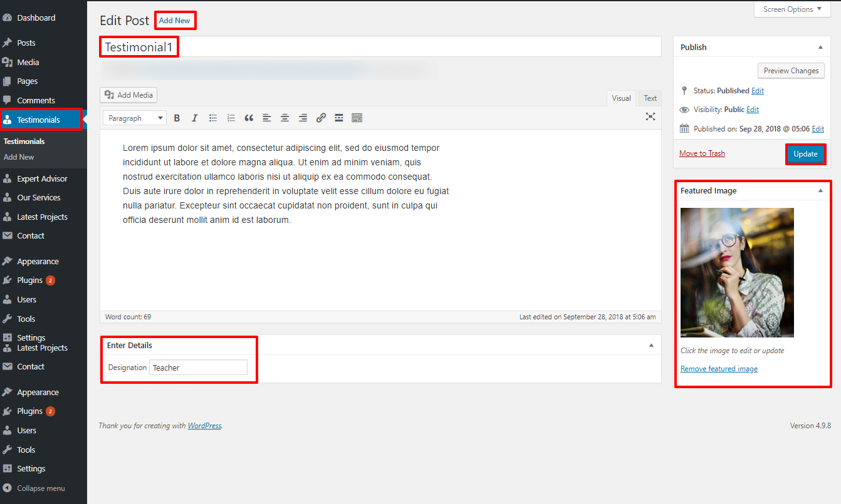Screen dimensions: 841x504
Task: Collapse the Featured Image panel
Action: pyautogui.click(x=820, y=190)
